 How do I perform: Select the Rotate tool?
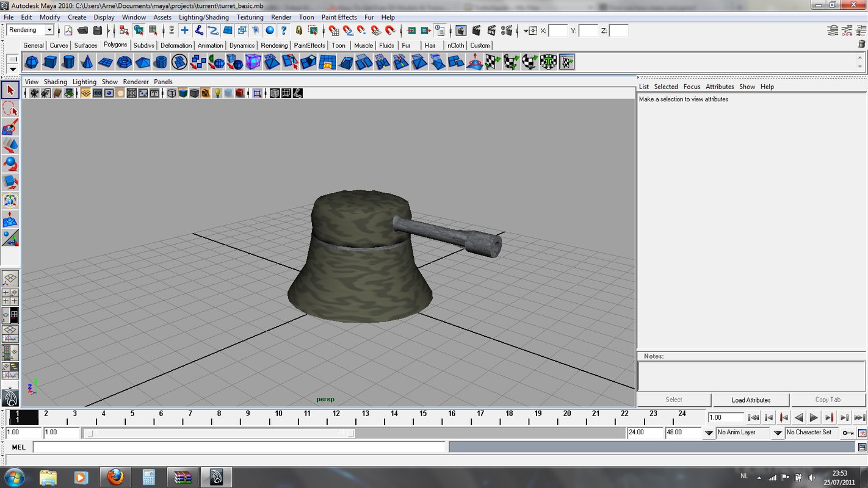pyautogui.click(x=9, y=163)
